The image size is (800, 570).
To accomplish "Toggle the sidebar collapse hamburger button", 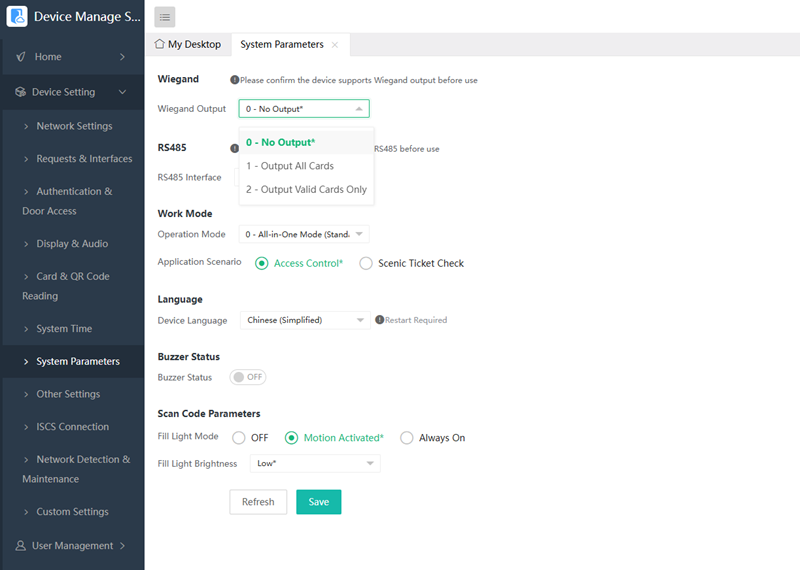I will [x=165, y=17].
